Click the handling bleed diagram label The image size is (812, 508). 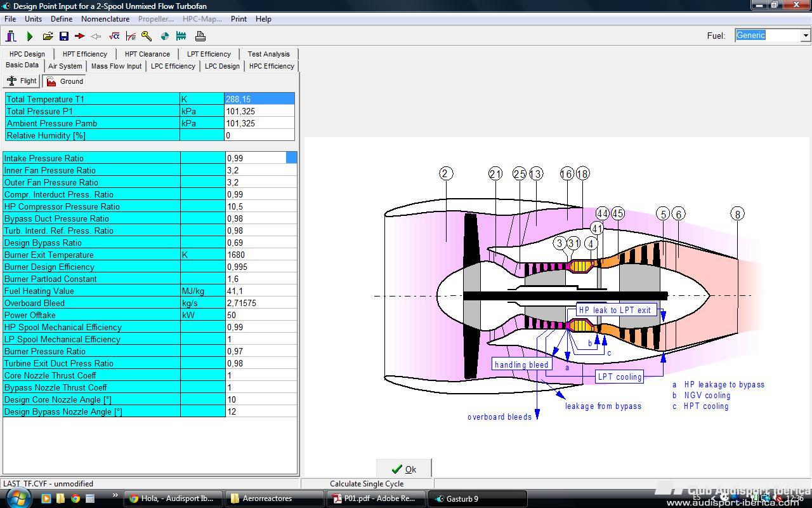[521, 364]
